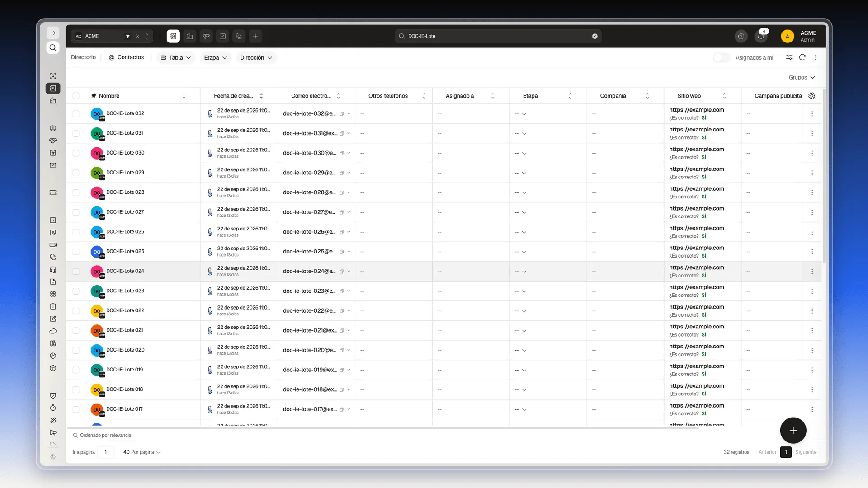Select all rows with header checkbox

pyautogui.click(x=76, y=96)
